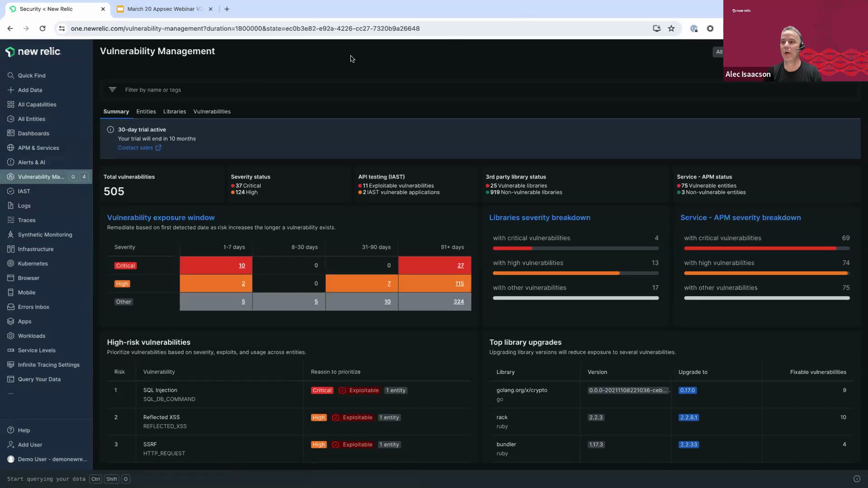Click Critical 1-7 days count 10
The height and width of the screenshot is (488, 868).
(x=242, y=266)
